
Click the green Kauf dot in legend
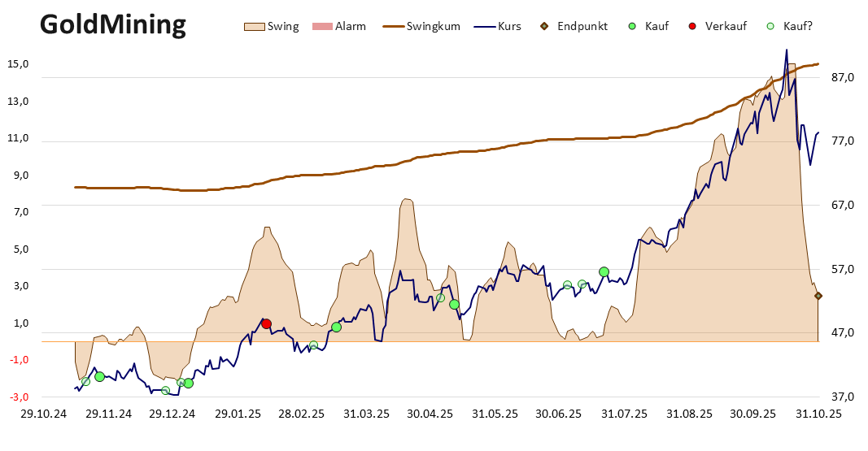[x=631, y=26]
